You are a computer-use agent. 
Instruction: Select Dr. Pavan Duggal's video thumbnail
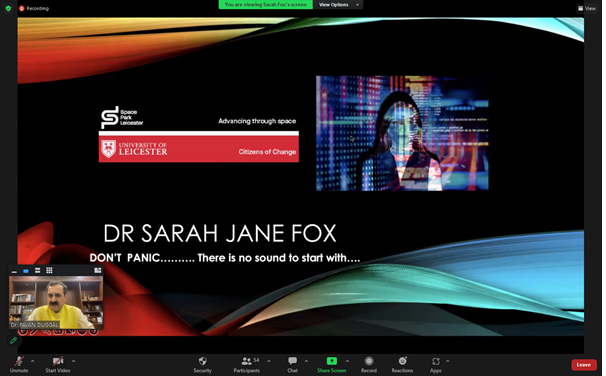56,302
